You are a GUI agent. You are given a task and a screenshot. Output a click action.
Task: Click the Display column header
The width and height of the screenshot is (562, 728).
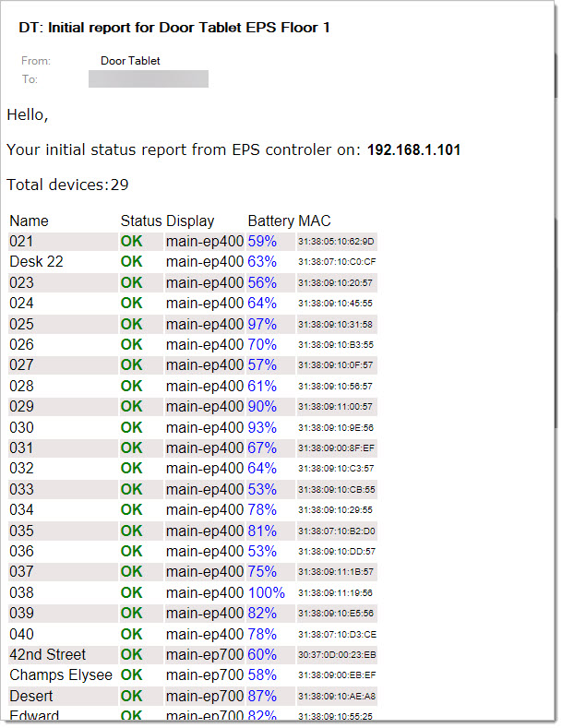pyautogui.click(x=190, y=221)
